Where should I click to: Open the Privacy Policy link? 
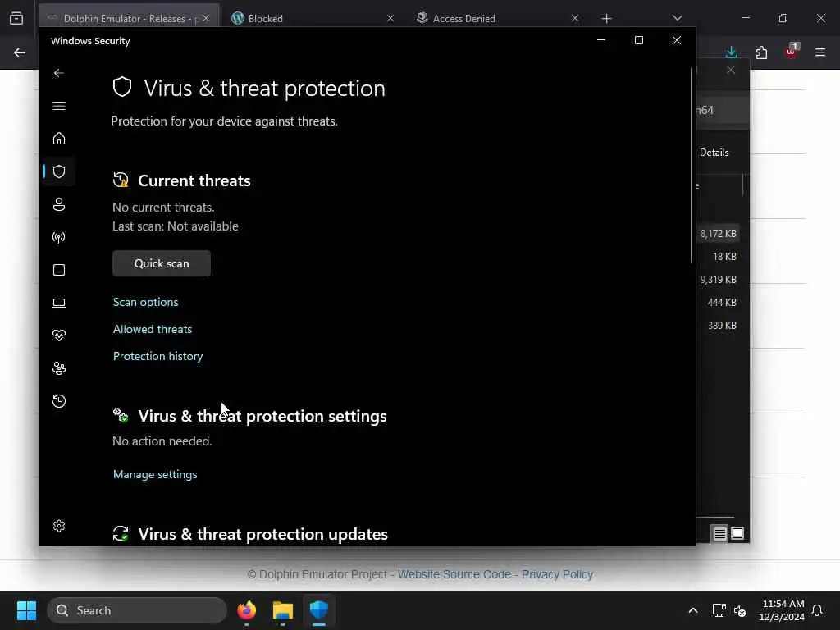[x=557, y=574]
